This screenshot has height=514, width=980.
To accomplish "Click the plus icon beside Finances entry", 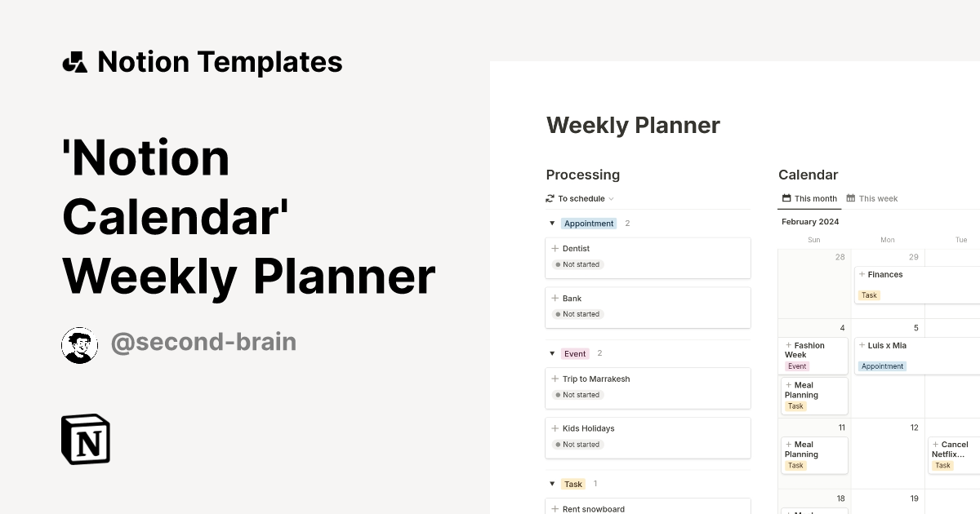I will [x=861, y=274].
